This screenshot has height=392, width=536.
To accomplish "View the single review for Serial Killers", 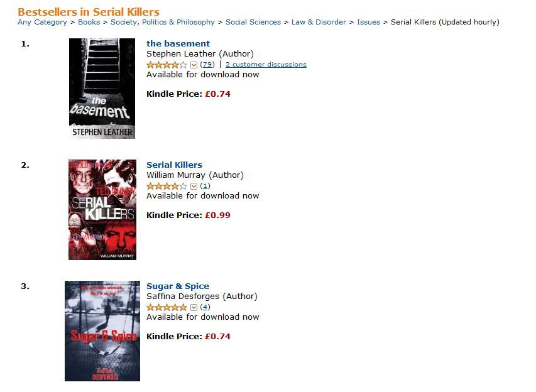I will click(x=205, y=186).
